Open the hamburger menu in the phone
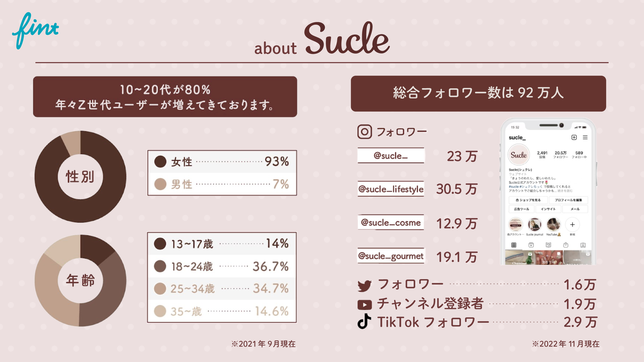Screen dimensions: 644x362 click(585, 137)
